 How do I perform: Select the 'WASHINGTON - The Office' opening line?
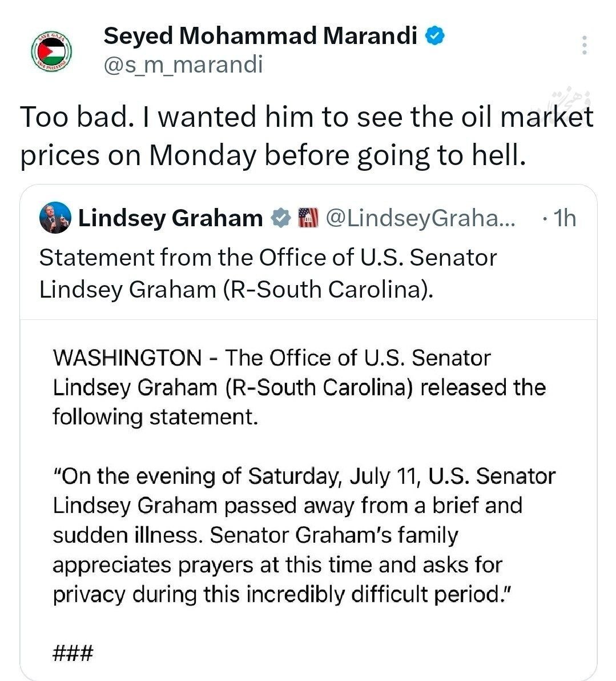click(272, 358)
